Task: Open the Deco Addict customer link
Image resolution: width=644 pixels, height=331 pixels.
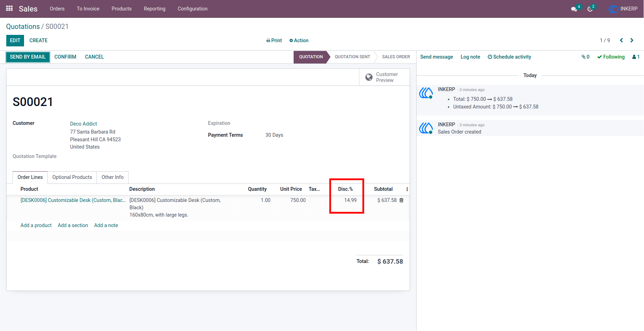Action: click(84, 124)
